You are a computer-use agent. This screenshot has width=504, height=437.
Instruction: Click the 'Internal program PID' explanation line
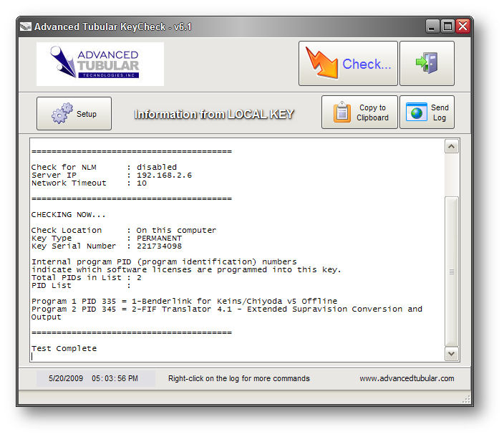(x=164, y=261)
